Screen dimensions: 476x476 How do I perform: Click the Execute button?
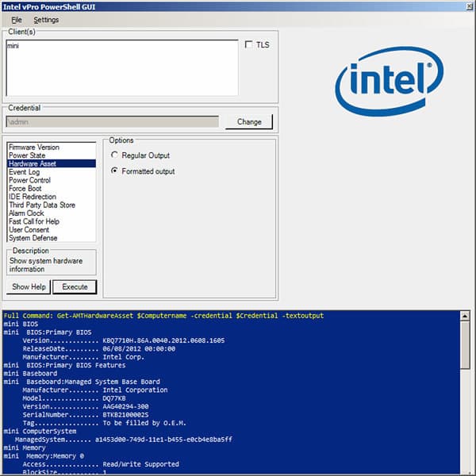point(75,287)
